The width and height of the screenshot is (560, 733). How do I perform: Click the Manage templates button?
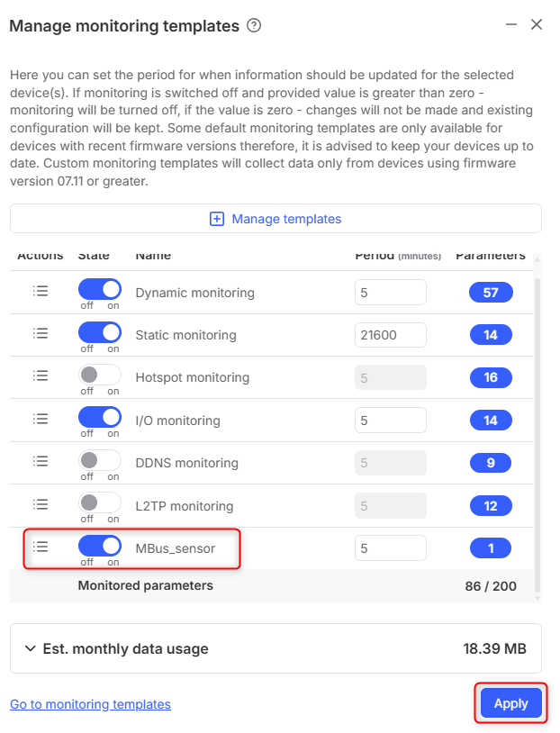275,219
